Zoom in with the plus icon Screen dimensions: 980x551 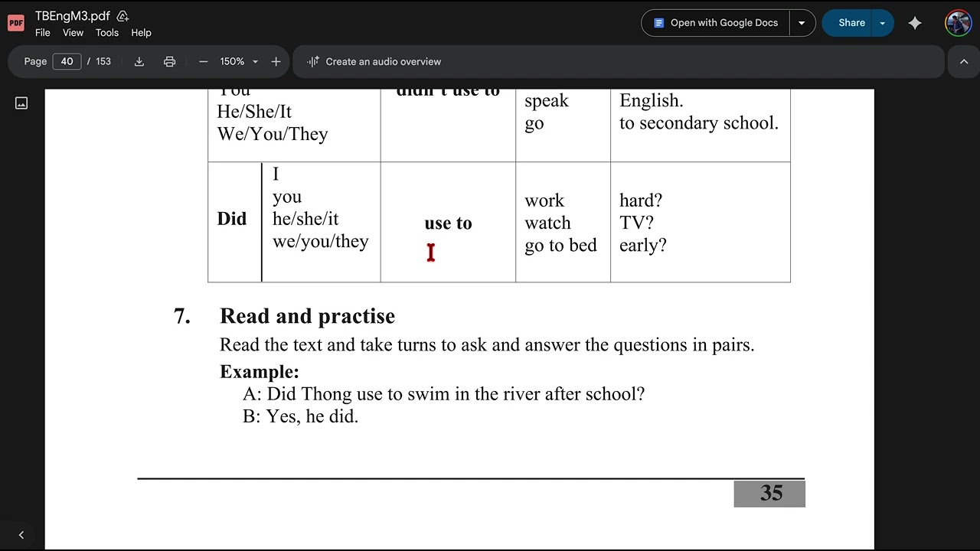[276, 62]
